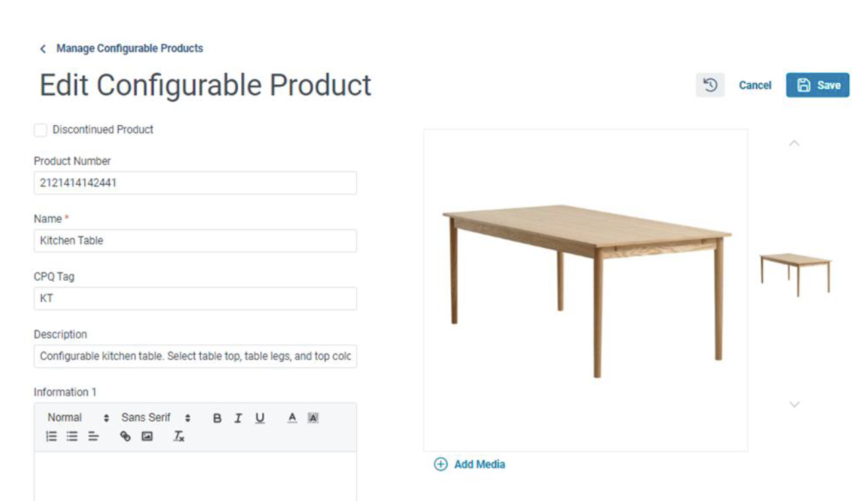
Task: Open the Sans Serif font dropdown
Action: pos(156,417)
